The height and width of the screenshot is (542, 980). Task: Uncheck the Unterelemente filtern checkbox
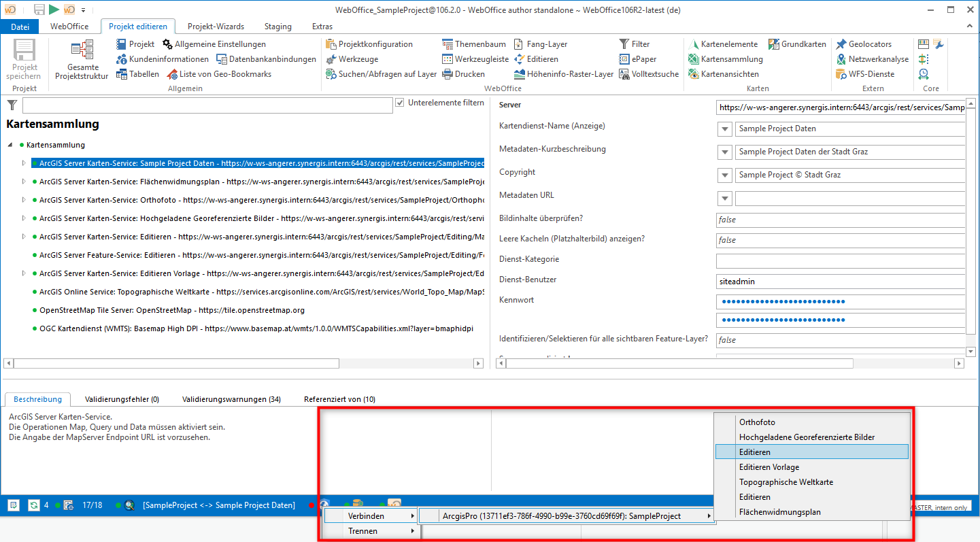coord(400,104)
